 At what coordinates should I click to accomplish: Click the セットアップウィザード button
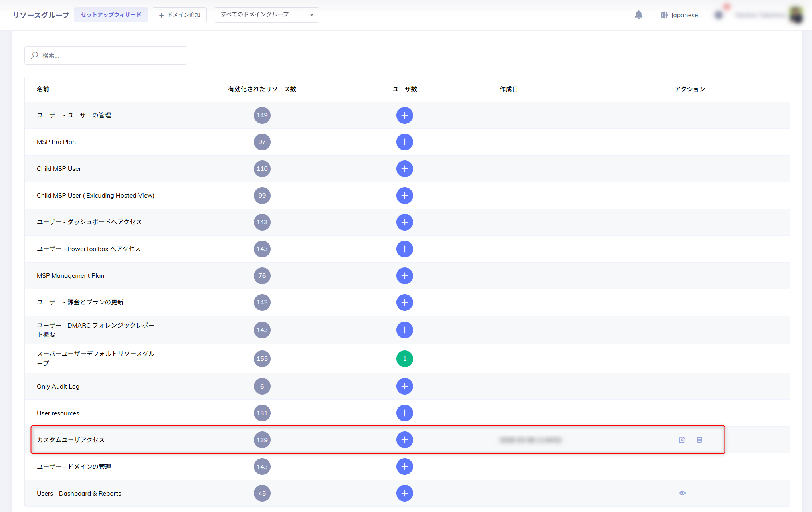[x=111, y=14]
